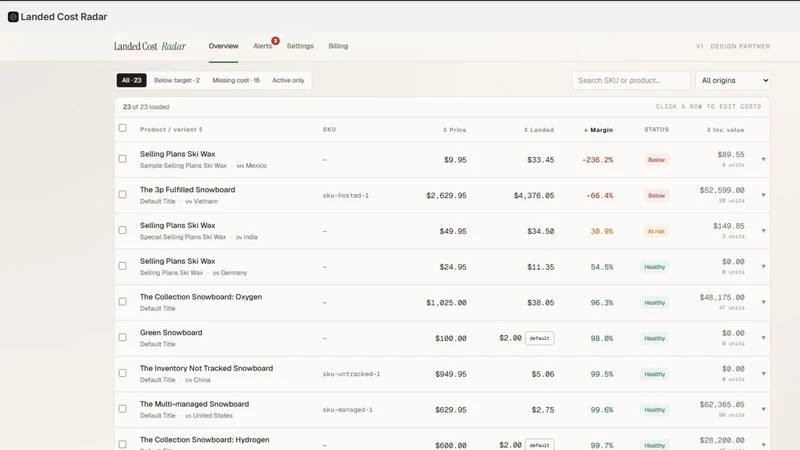The image size is (800, 450).
Task: Check the Green Snowboard row checkbox
Action: click(x=122, y=337)
